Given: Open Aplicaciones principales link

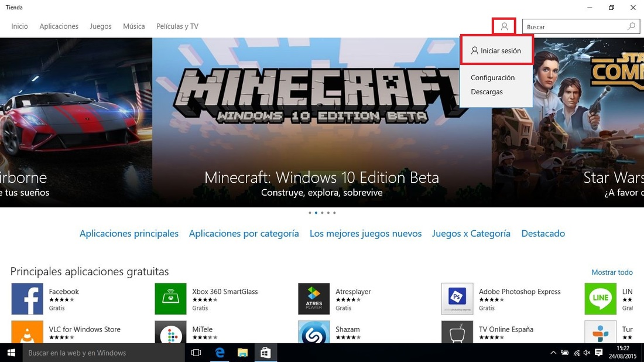Looking at the screenshot, I should point(129,233).
